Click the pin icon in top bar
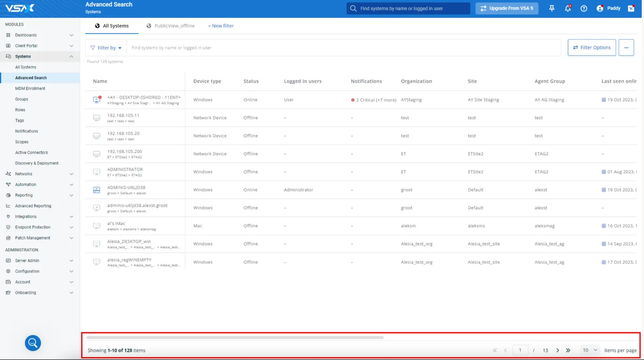The height and width of the screenshot is (360, 644). pos(551,9)
